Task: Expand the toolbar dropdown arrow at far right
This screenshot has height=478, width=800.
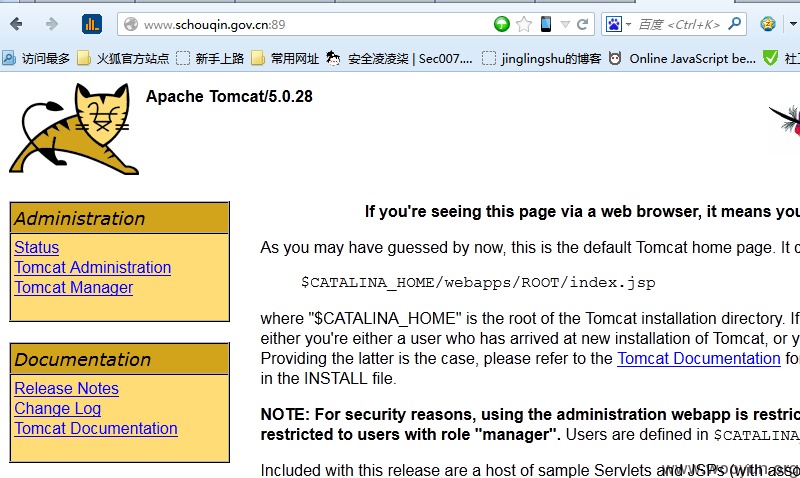Action: pyautogui.click(x=793, y=24)
